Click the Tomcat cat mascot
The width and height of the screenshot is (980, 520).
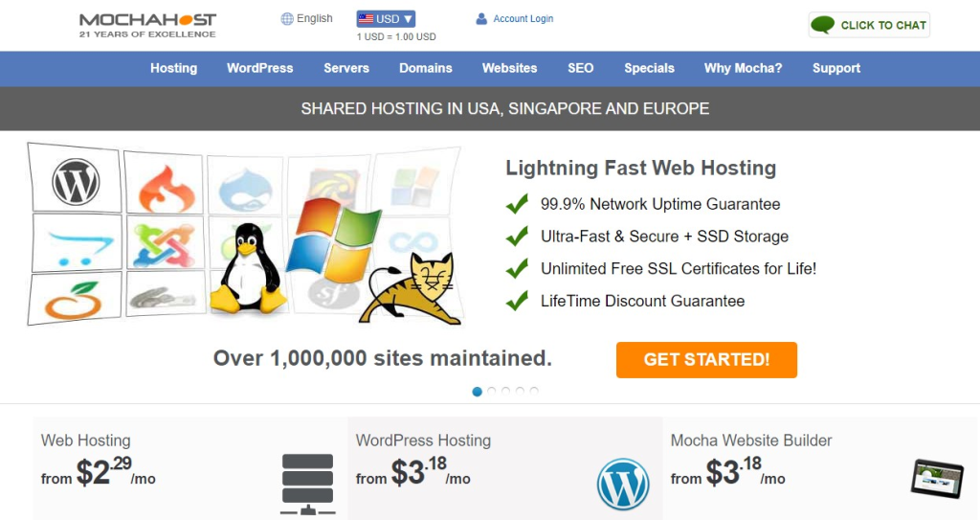coord(412,288)
